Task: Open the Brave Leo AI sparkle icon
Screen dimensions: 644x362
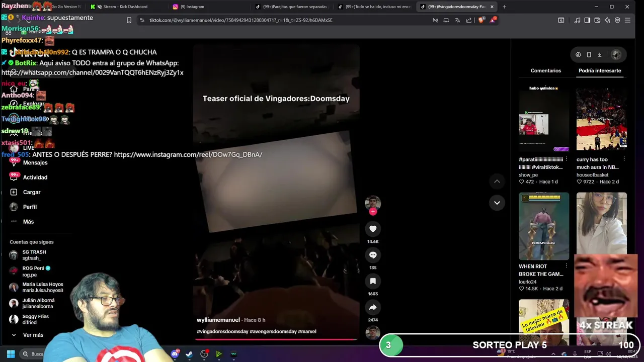Action: click(x=607, y=20)
